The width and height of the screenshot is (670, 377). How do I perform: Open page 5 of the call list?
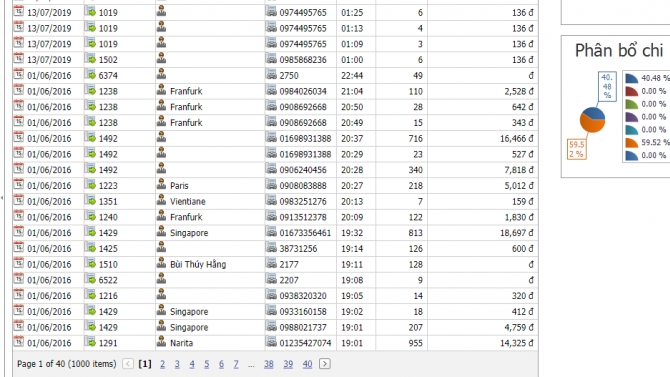point(207,364)
